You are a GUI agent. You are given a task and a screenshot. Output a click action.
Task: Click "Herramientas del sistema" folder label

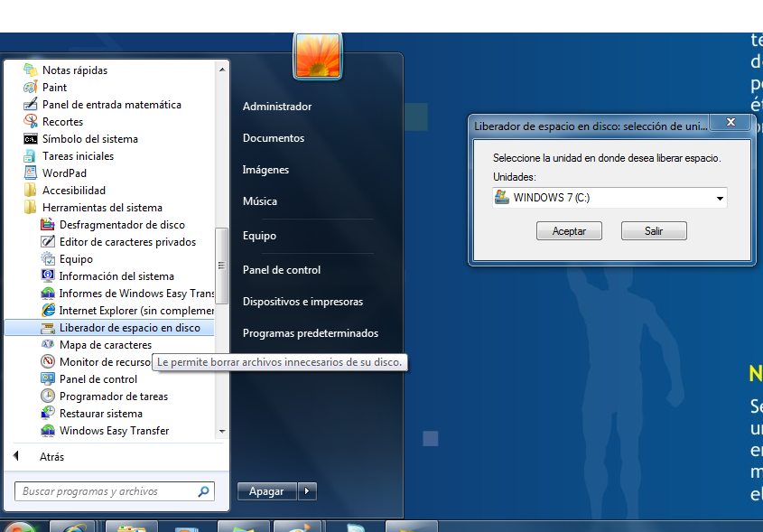click(x=102, y=208)
